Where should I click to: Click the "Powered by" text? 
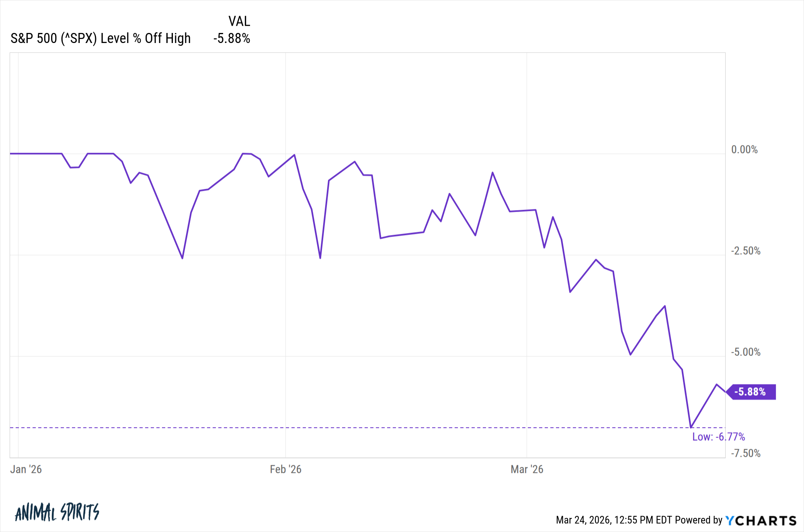coord(699,520)
